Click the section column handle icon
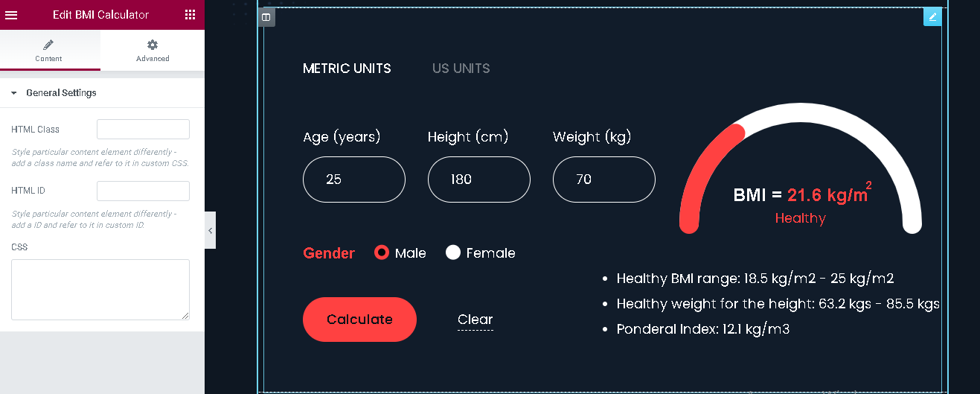980x394 pixels. [x=266, y=17]
